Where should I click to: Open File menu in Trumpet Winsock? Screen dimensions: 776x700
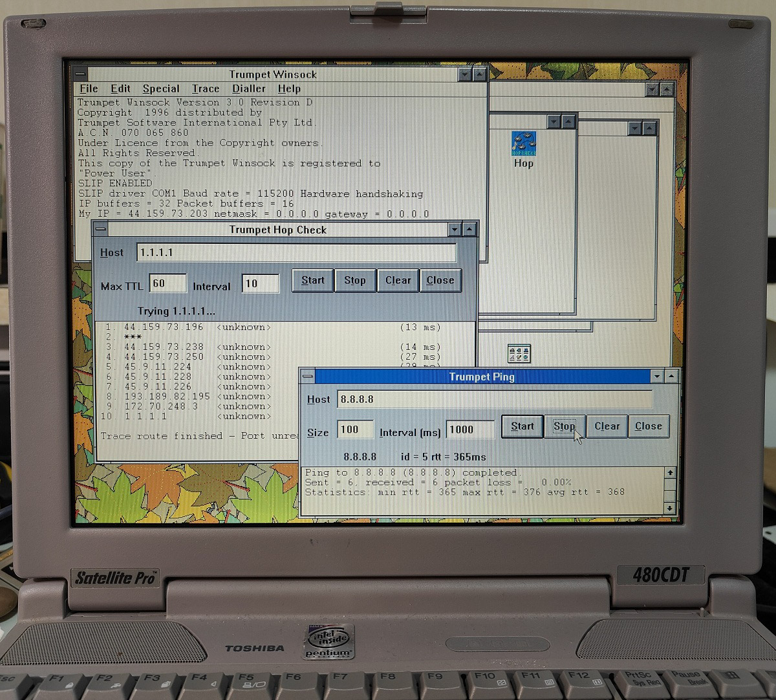pyautogui.click(x=89, y=89)
